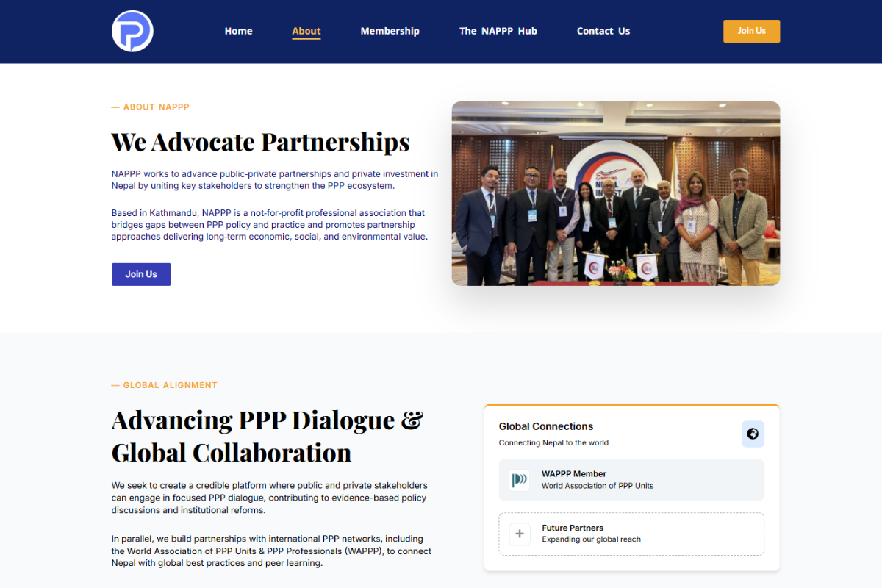882x588 pixels.
Task: Click the orange Join Us button in header
Action: (751, 31)
